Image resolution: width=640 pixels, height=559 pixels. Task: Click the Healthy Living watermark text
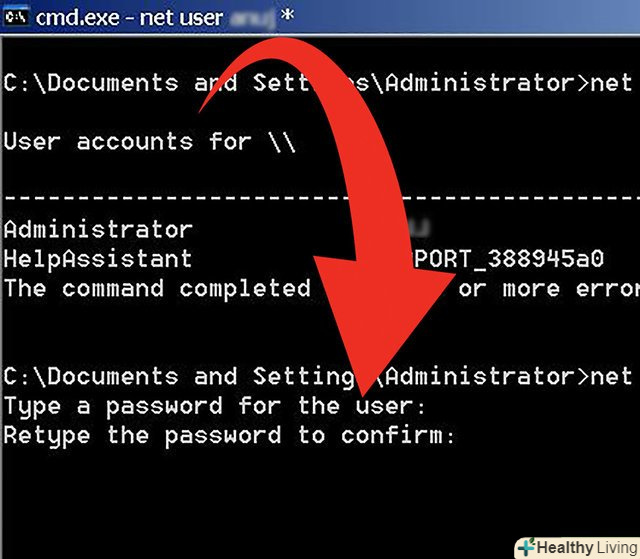click(585, 547)
